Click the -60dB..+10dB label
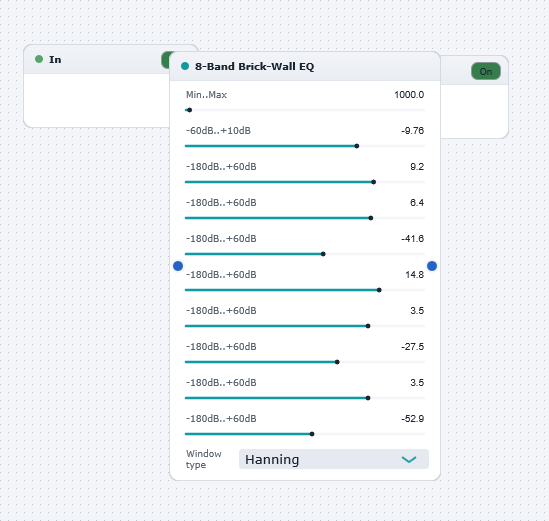549x521 pixels. [x=218, y=131]
